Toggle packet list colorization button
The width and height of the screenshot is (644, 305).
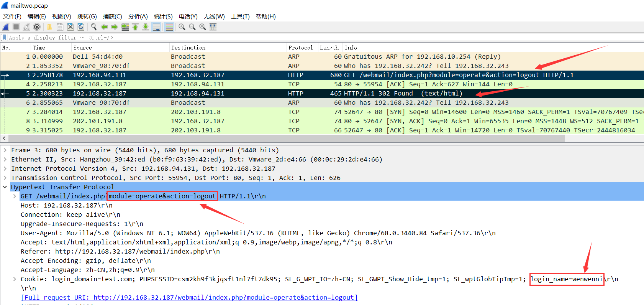point(169,27)
